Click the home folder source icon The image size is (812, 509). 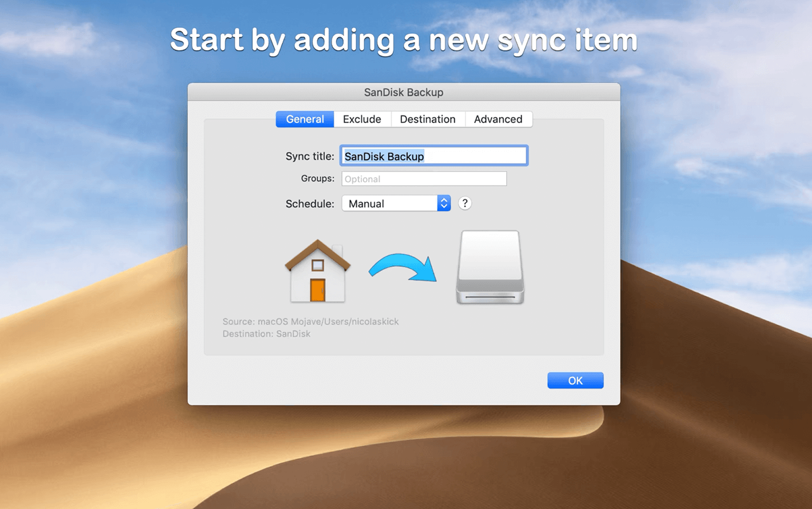(317, 271)
